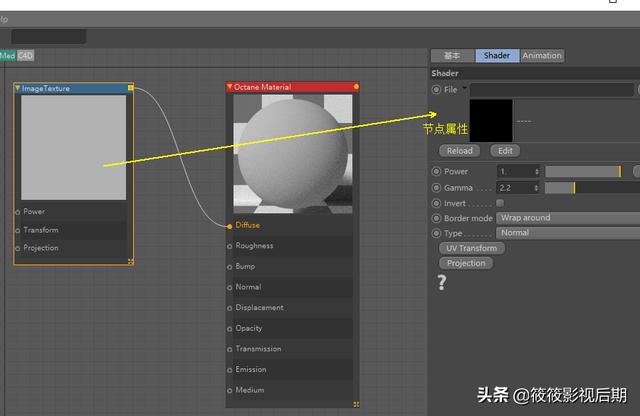
Task: Click ImageTexture node resize corner handle
Action: pos(131,261)
